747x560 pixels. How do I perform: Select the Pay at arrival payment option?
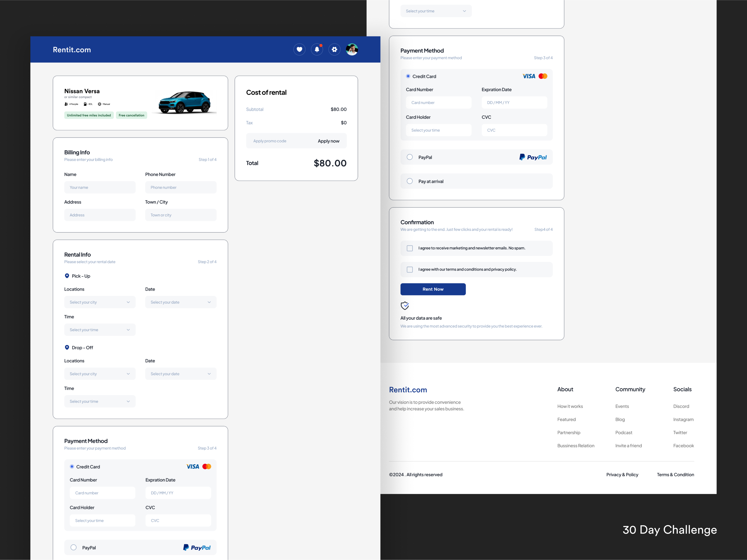(x=410, y=181)
